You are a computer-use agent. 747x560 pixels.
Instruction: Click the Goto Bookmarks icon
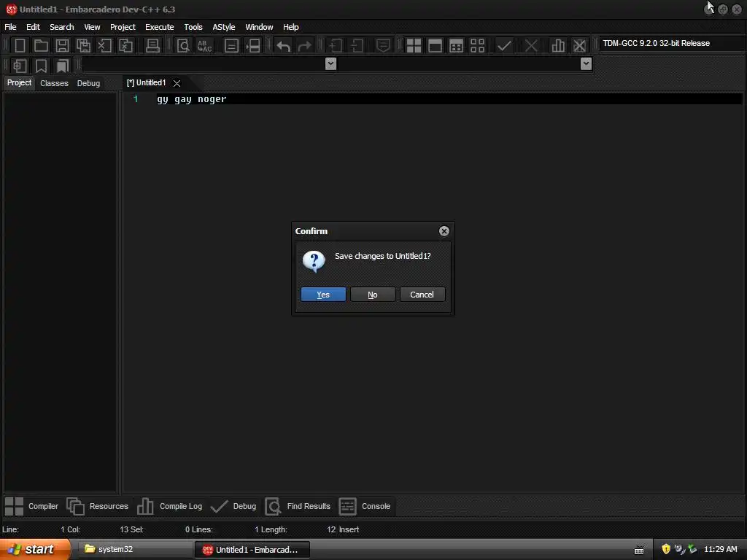pyautogui.click(x=63, y=66)
